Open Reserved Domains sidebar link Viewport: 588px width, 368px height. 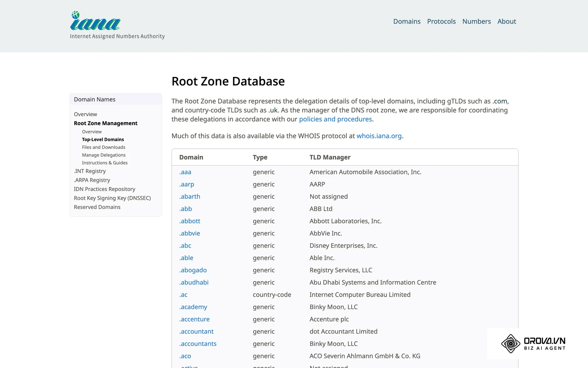pos(97,207)
